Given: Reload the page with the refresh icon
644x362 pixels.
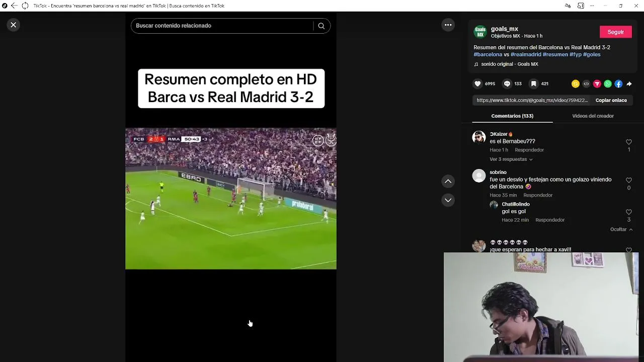Looking at the screenshot, I should click(x=25, y=6).
